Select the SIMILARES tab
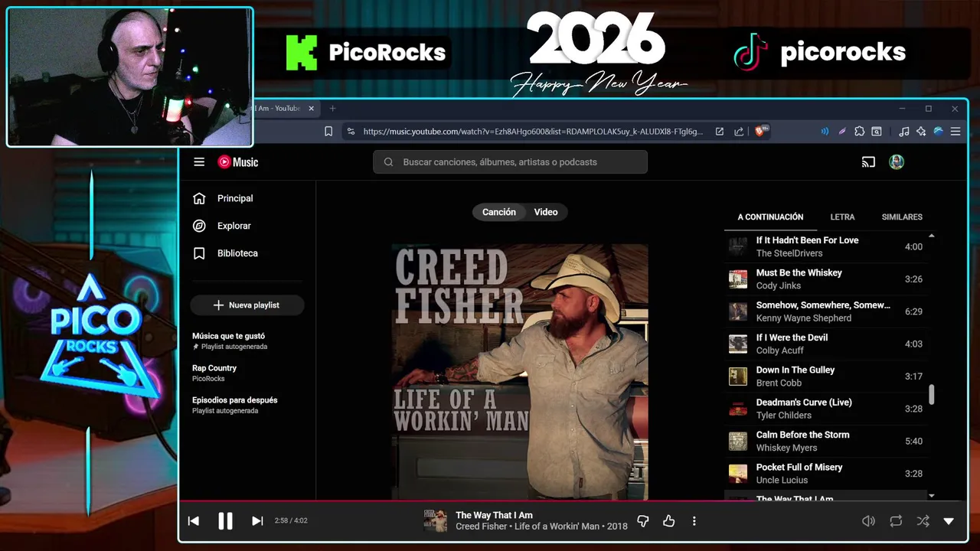Image resolution: width=980 pixels, height=551 pixels. pos(902,217)
